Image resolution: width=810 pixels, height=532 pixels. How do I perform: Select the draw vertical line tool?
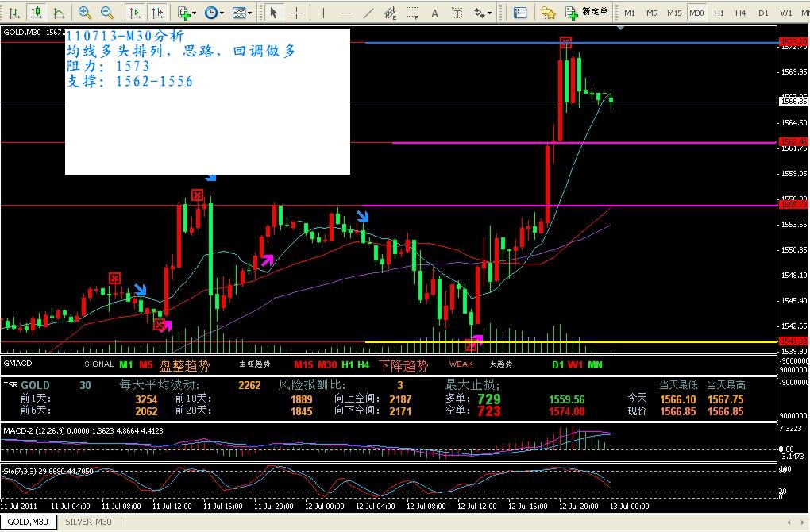point(324,13)
